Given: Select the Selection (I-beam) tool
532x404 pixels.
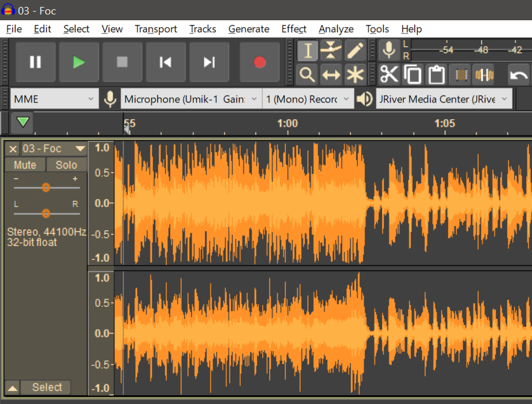Looking at the screenshot, I should click(x=307, y=50).
